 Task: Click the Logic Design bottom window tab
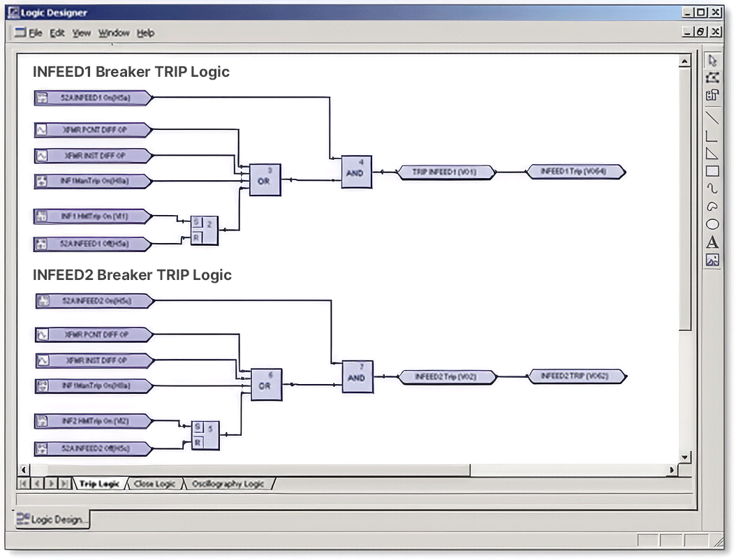52,520
